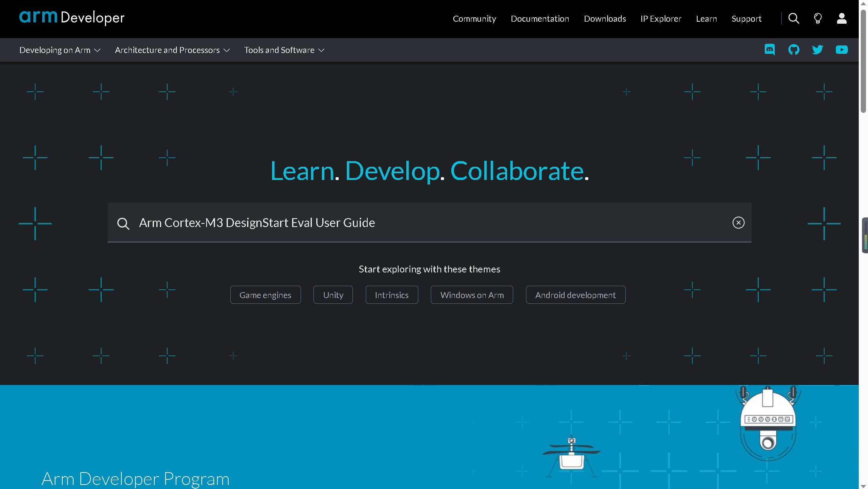
Task: Open the Documentation navigation menu item
Action: click(540, 18)
